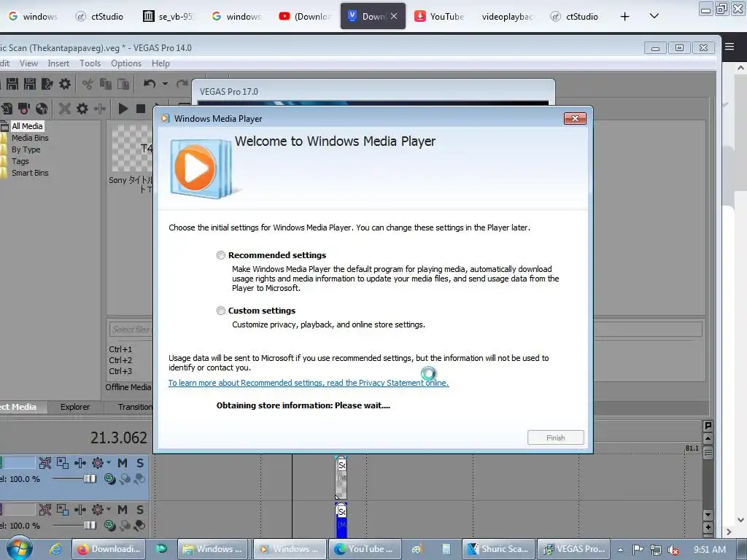Image resolution: width=747 pixels, height=560 pixels.
Task: Open Track Motion on the second track
Action: [63, 510]
